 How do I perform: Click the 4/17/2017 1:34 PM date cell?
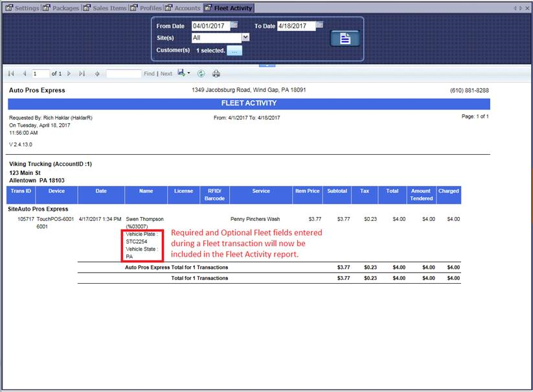(100, 219)
